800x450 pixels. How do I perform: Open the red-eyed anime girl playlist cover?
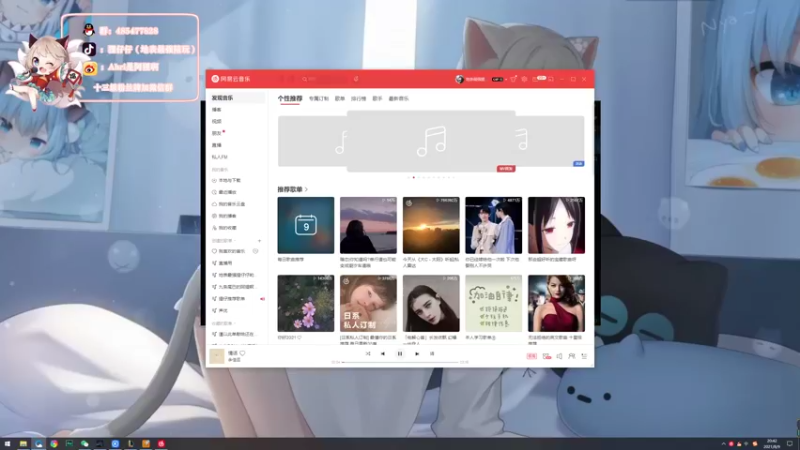tap(556, 225)
